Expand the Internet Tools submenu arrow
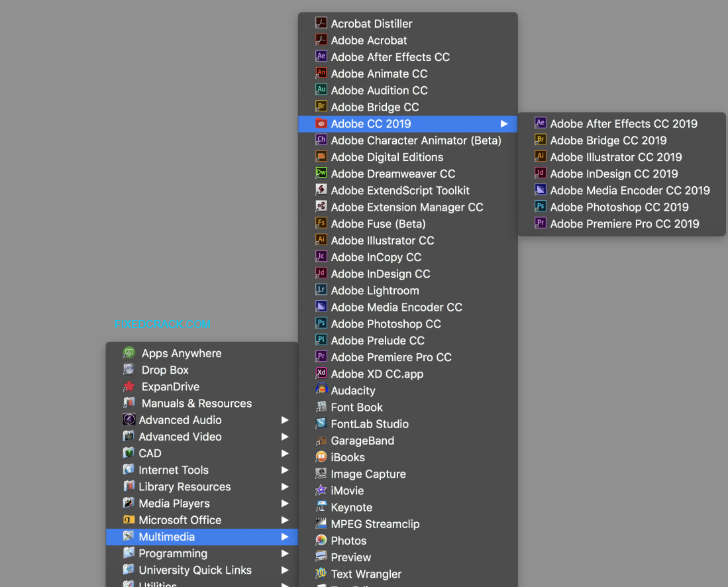The height and width of the screenshot is (587, 728). (285, 470)
